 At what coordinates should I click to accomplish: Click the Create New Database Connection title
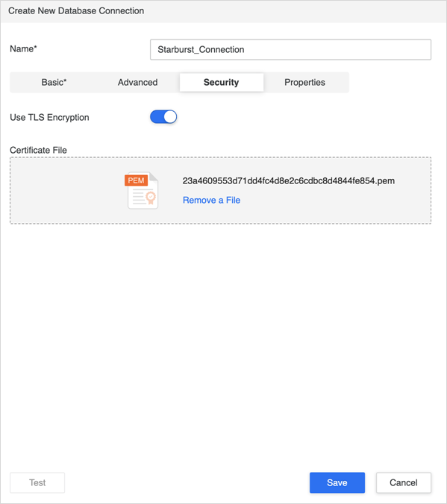pos(76,10)
